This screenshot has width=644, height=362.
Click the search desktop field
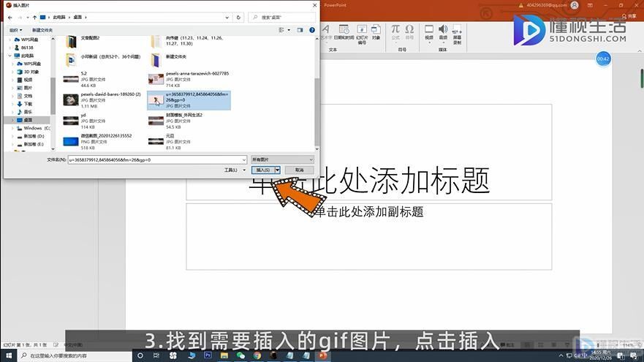click(281, 18)
